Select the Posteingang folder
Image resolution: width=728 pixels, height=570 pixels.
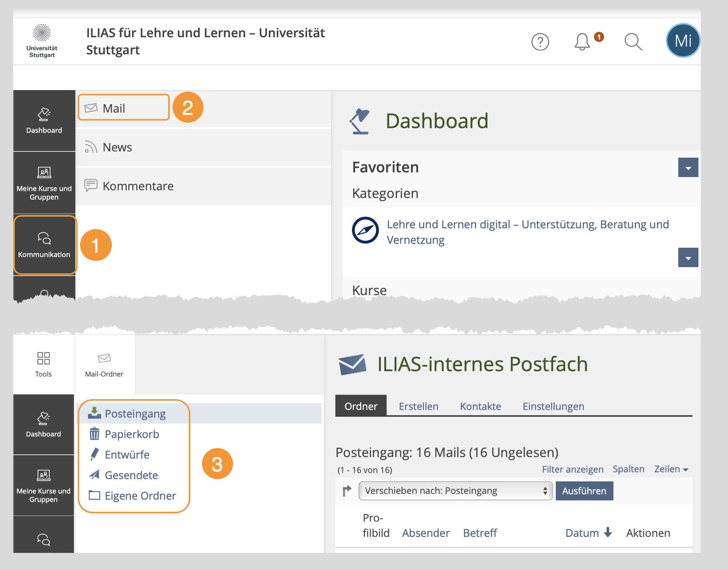135,414
